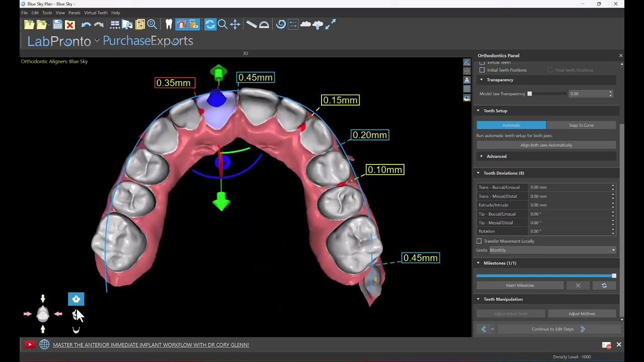Click the new project folder icon
Image resolution: width=644 pixels, height=362 pixels.
pyautogui.click(x=29, y=24)
